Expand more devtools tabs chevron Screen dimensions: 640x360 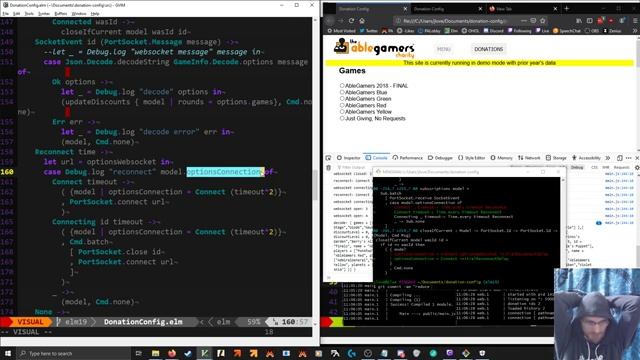608,158
